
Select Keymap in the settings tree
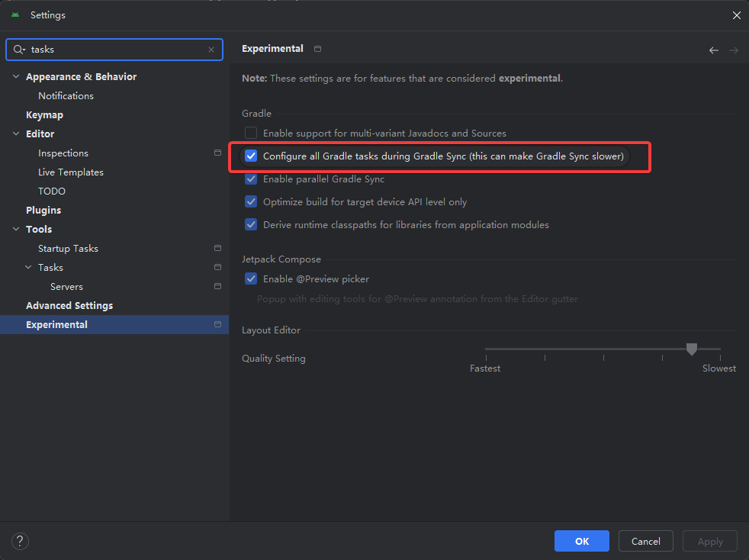[x=44, y=114]
